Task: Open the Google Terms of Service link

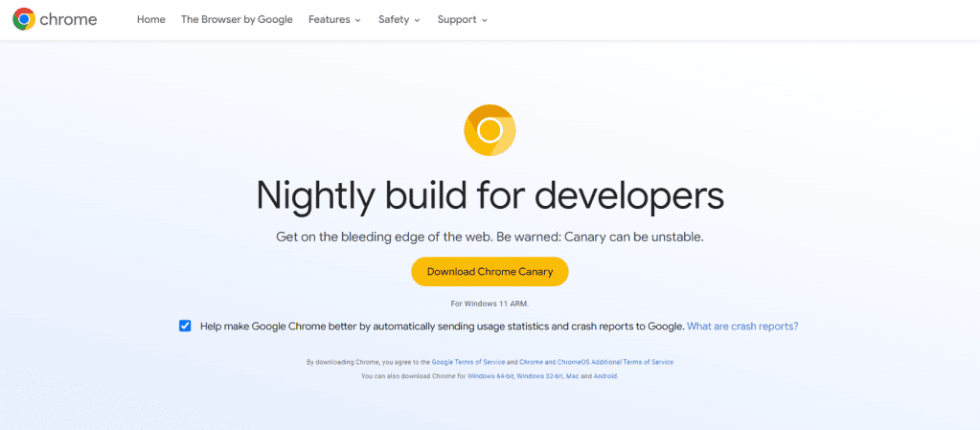Action: pos(467,362)
